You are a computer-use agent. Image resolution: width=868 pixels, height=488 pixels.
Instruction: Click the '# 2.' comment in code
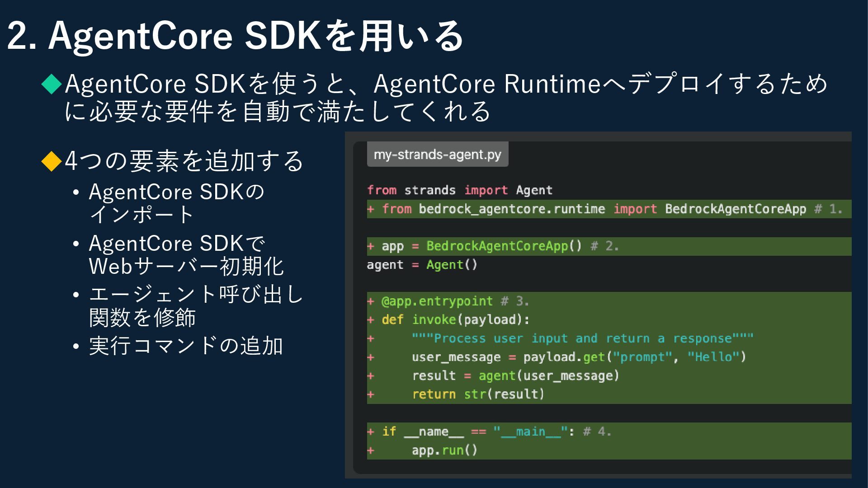coord(604,246)
